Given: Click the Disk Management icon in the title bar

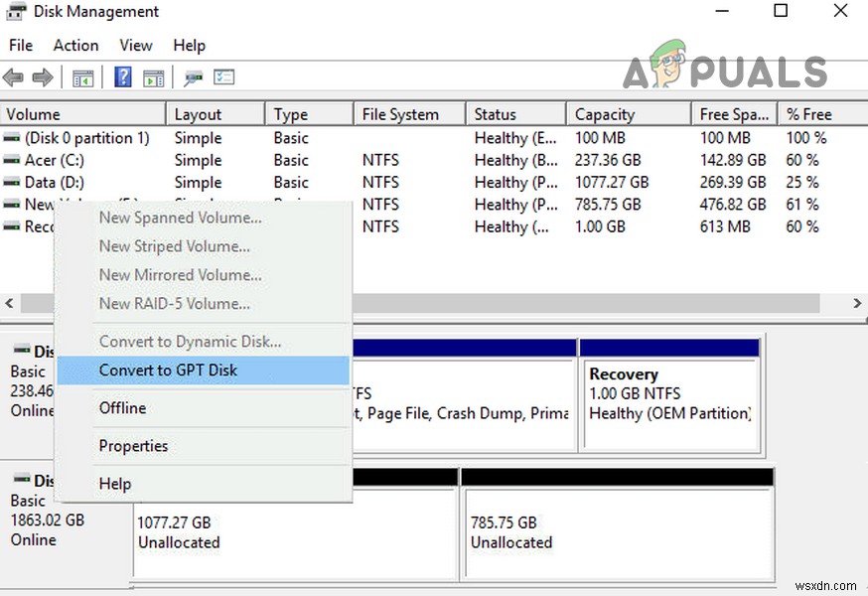Looking at the screenshot, I should (13, 11).
